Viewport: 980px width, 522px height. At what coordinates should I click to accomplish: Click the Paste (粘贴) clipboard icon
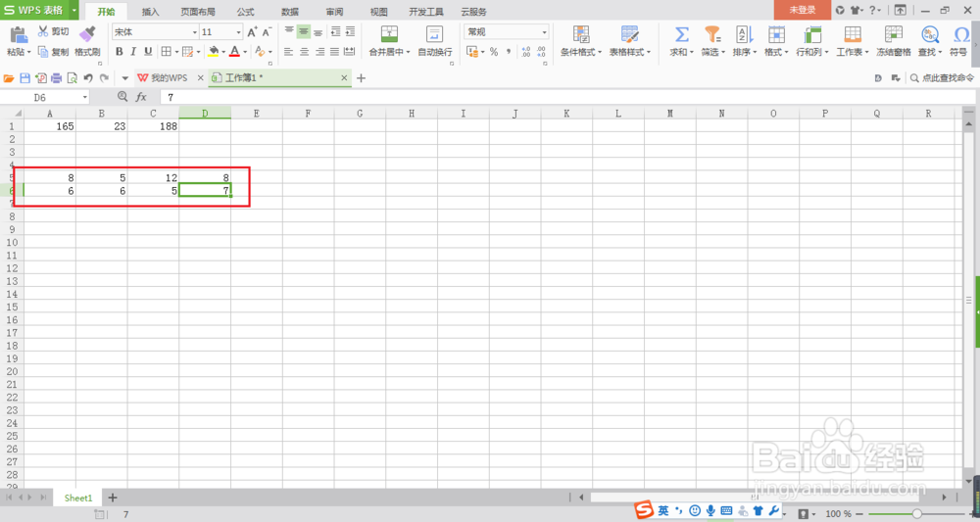click(x=18, y=34)
